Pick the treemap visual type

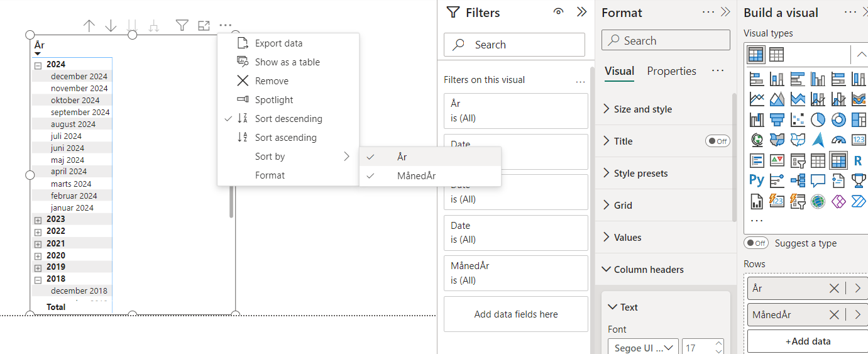pyautogui.click(x=859, y=119)
